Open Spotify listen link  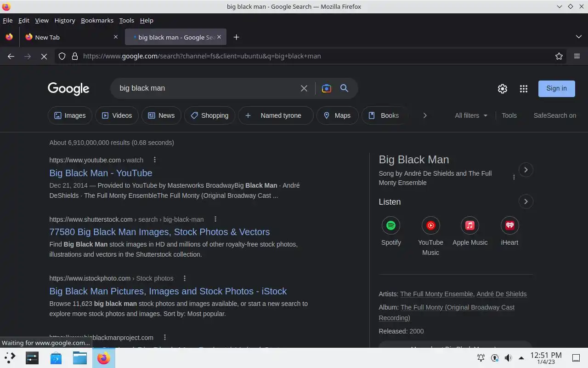pos(391,231)
